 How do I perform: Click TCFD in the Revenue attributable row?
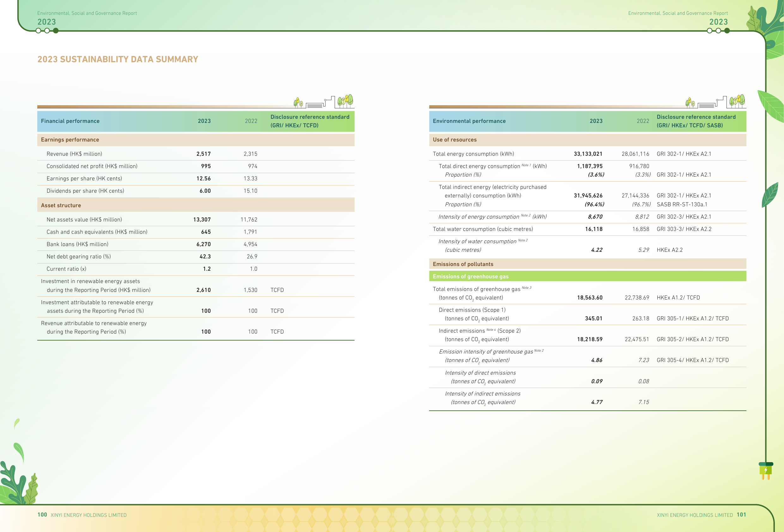click(x=277, y=332)
